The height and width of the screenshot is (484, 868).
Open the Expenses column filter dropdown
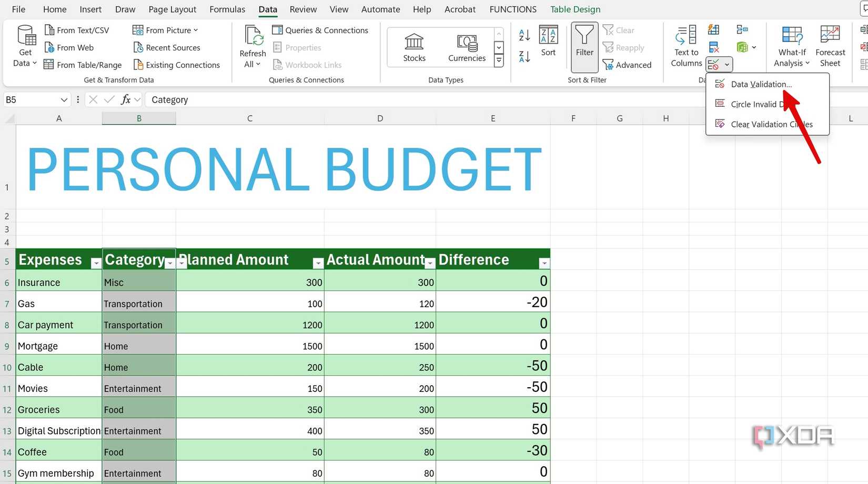[x=96, y=264]
